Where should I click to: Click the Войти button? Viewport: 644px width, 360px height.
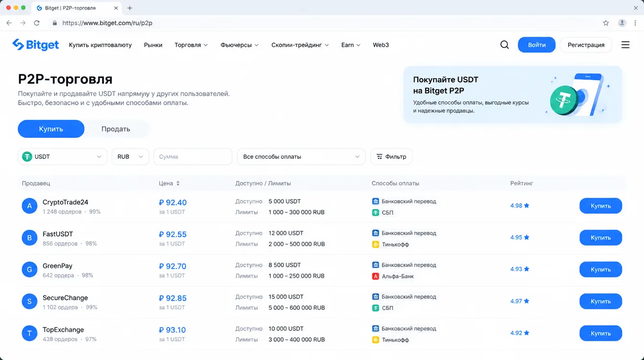537,45
